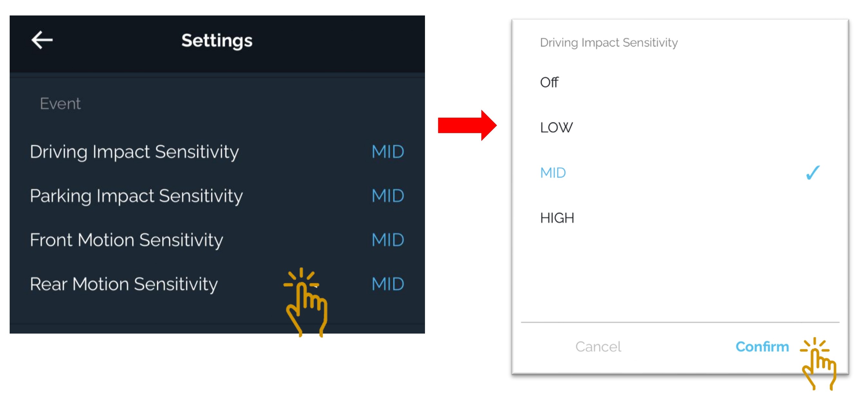The width and height of the screenshot is (868, 399).
Task: Open the Front Motion Sensitivity setting row
Action: [x=217, y=240]
